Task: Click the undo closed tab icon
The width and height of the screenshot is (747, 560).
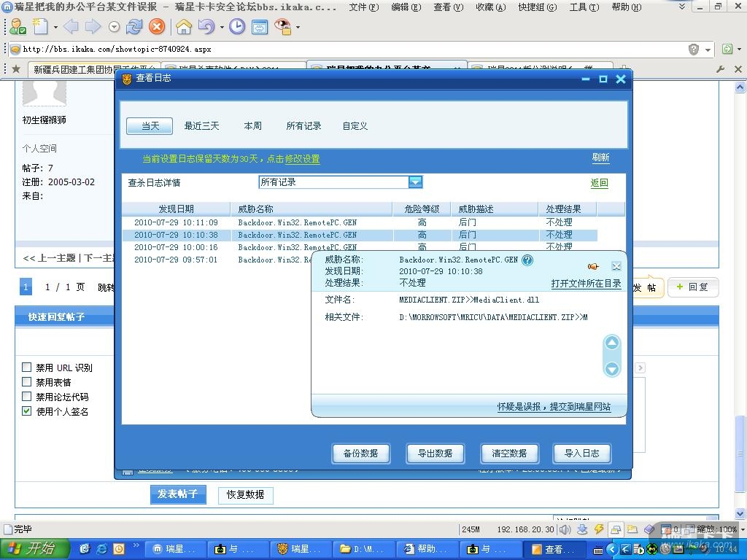Action: click(206, 27)
